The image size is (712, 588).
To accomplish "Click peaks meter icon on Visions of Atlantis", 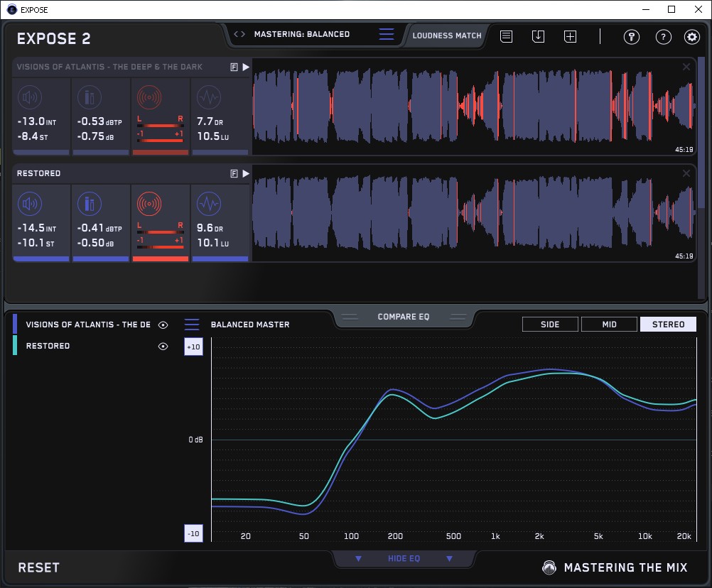I will pyautogui.click(x=90, y=97).
